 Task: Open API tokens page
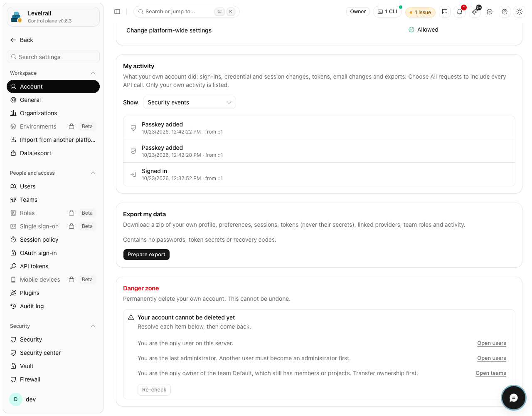pyautogui.click(x=53, y=266)
